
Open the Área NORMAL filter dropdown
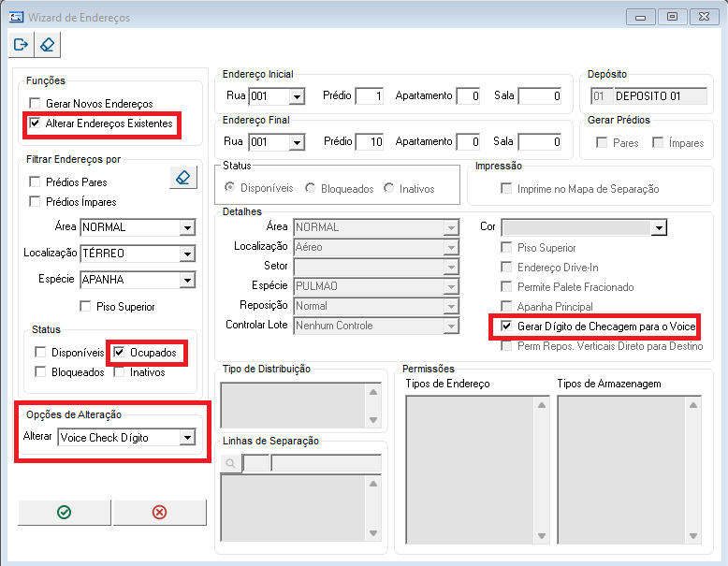click(187, 227)
